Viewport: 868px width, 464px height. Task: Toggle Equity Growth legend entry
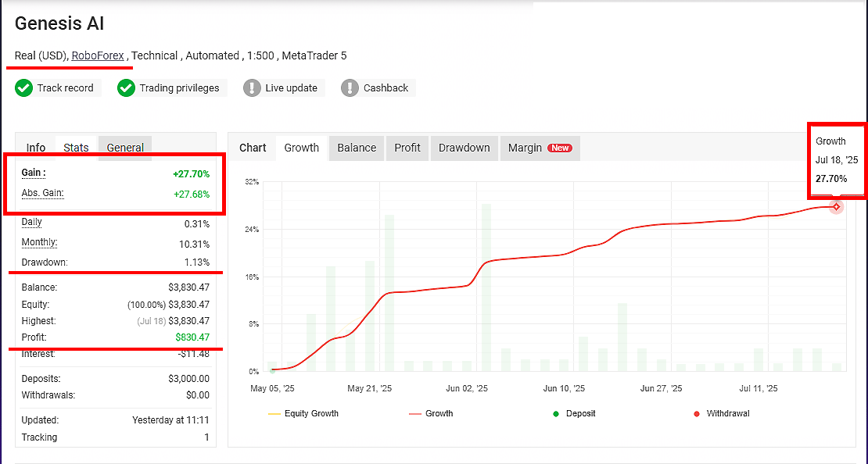[303, 413]
